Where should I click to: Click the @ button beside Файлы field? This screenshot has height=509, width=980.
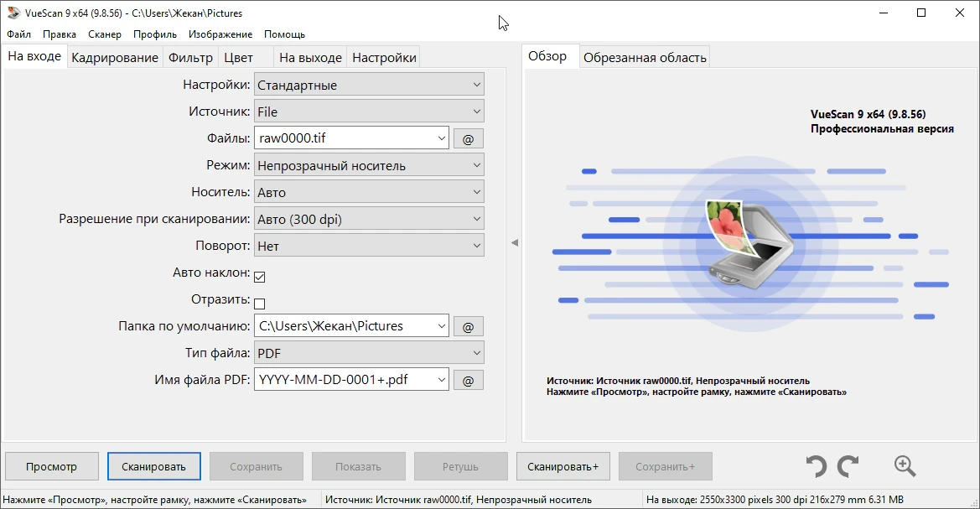tap(468, 139)
